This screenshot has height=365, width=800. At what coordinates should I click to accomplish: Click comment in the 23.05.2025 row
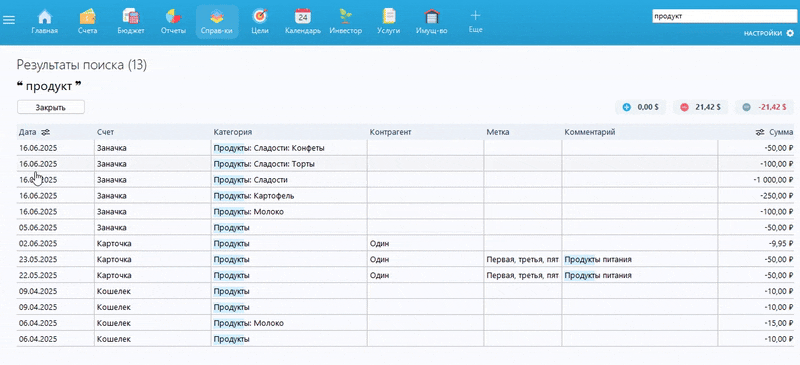598,259
